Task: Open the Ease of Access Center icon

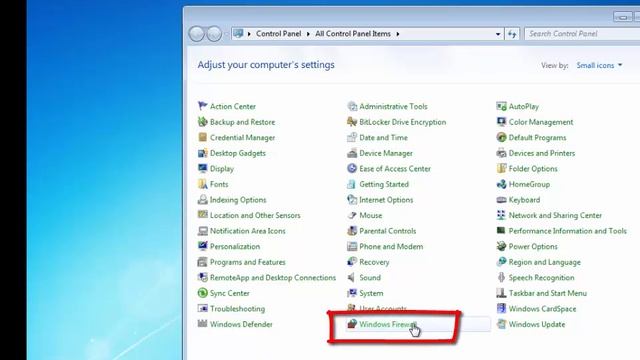Action: click(352, 169)
